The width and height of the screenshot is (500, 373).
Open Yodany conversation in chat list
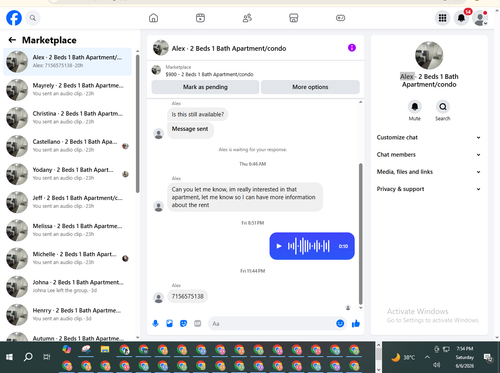[x=67, y=174]
